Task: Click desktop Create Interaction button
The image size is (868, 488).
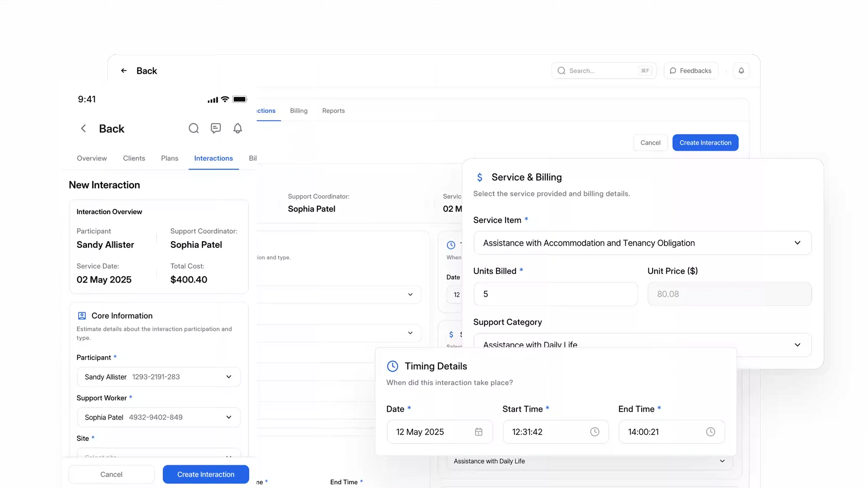Action: coord(705,143)
